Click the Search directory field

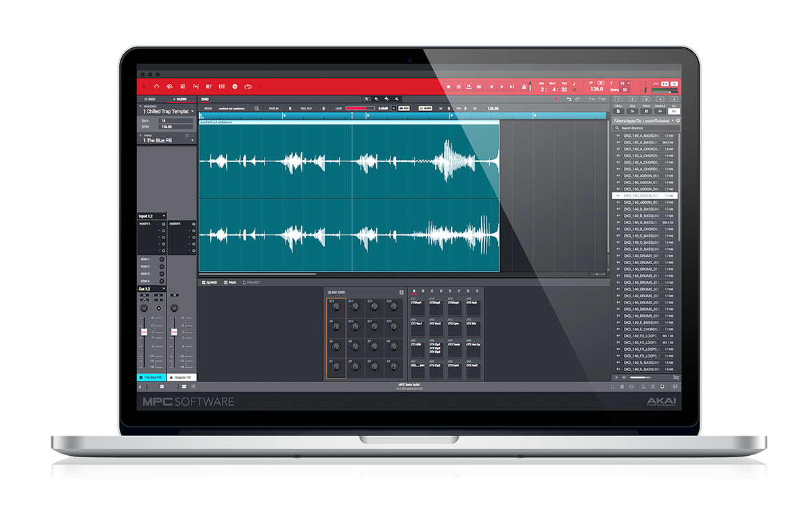(645, 128)
